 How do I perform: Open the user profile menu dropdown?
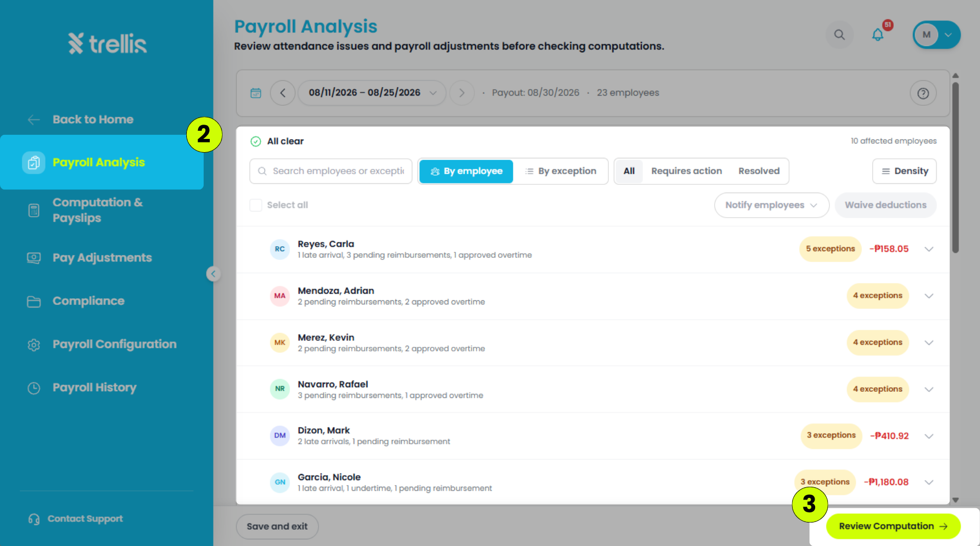point(937,35)
